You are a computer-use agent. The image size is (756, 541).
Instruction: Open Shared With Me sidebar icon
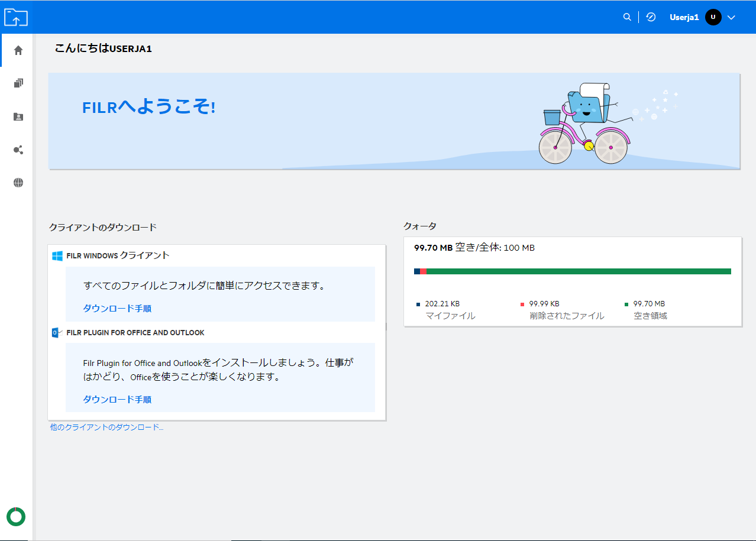(x=18, y=116)
